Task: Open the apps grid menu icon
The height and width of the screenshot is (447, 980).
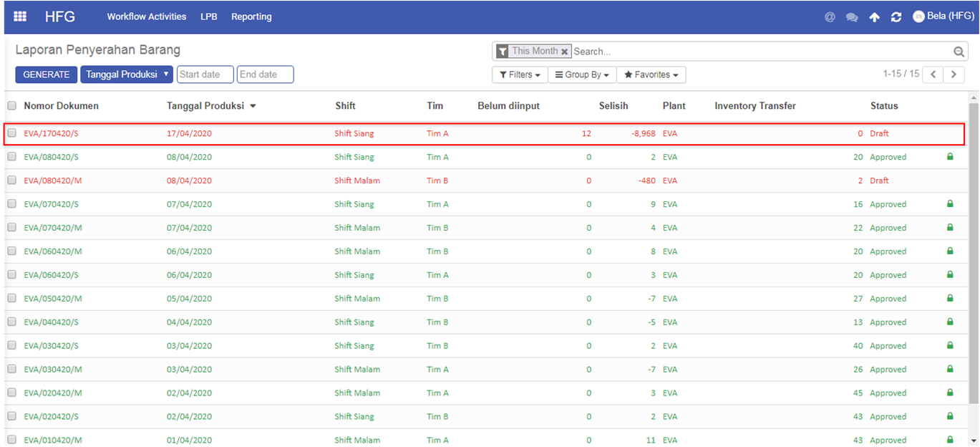Action: click(20, 16)
